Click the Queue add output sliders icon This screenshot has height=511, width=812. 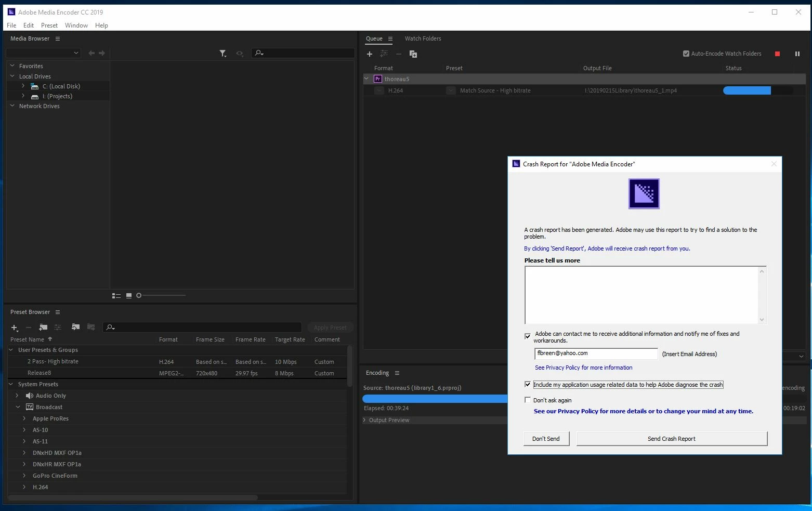[384, 54]
